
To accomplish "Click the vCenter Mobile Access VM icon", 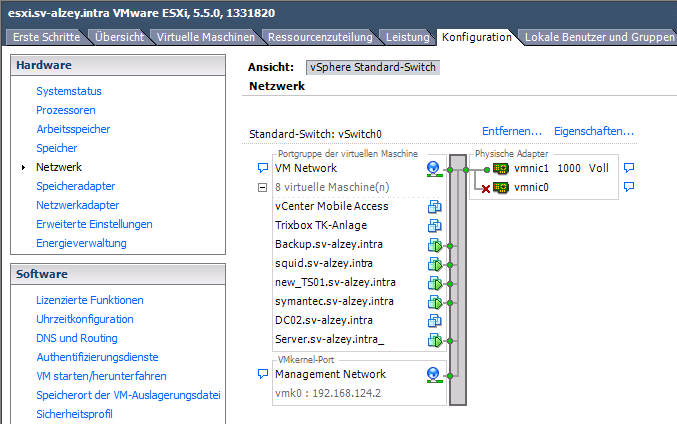I will pyautogui.click(x=434, y=206).
